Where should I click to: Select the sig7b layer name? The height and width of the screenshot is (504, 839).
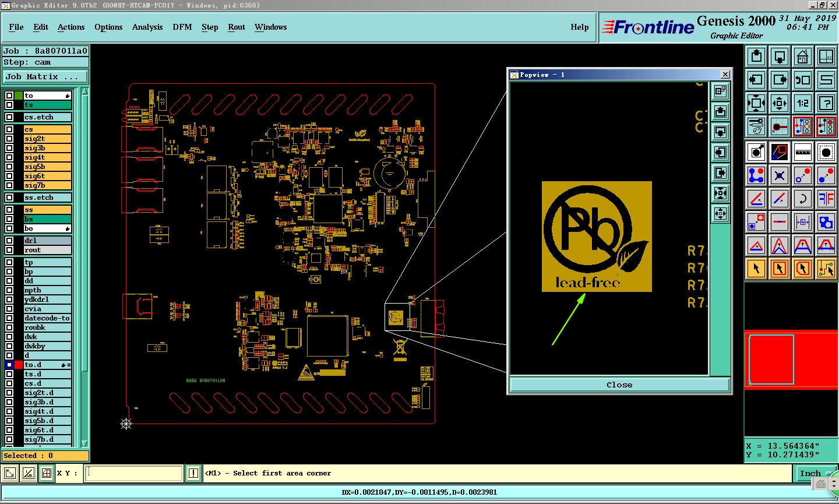point(48,185)
